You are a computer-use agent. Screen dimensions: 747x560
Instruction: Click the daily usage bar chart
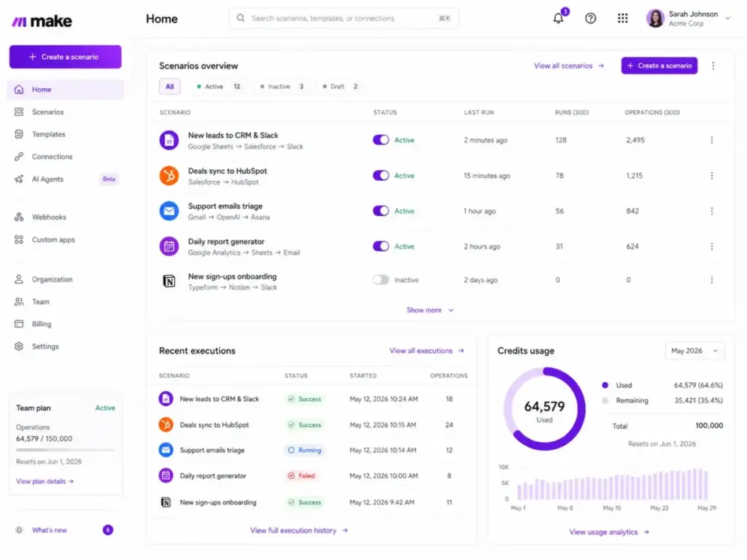613,484
